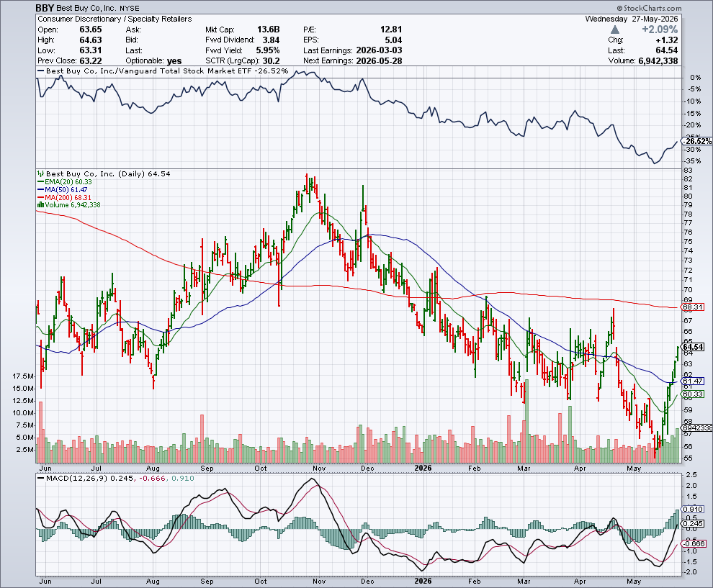The height and width of the screenshot is (588, 713).
Task: Click the MA(50) 61.47 legend entry
Action: [62, 189]
